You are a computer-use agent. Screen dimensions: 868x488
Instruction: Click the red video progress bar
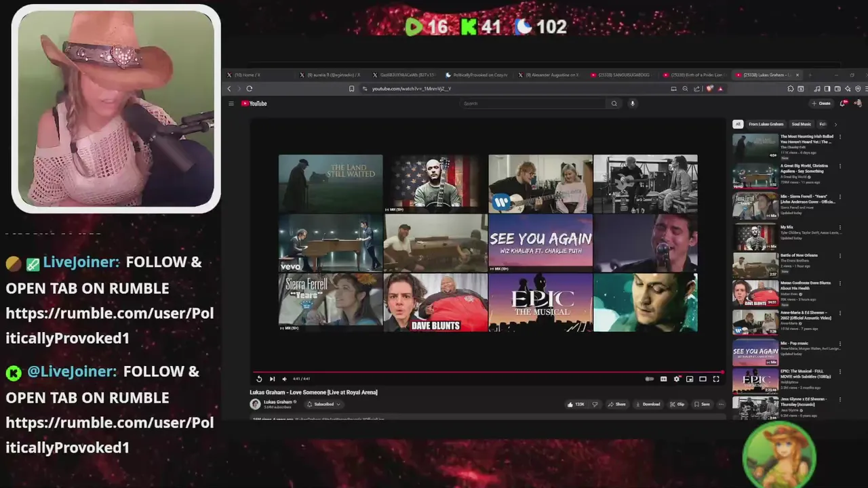coord(487,372)
